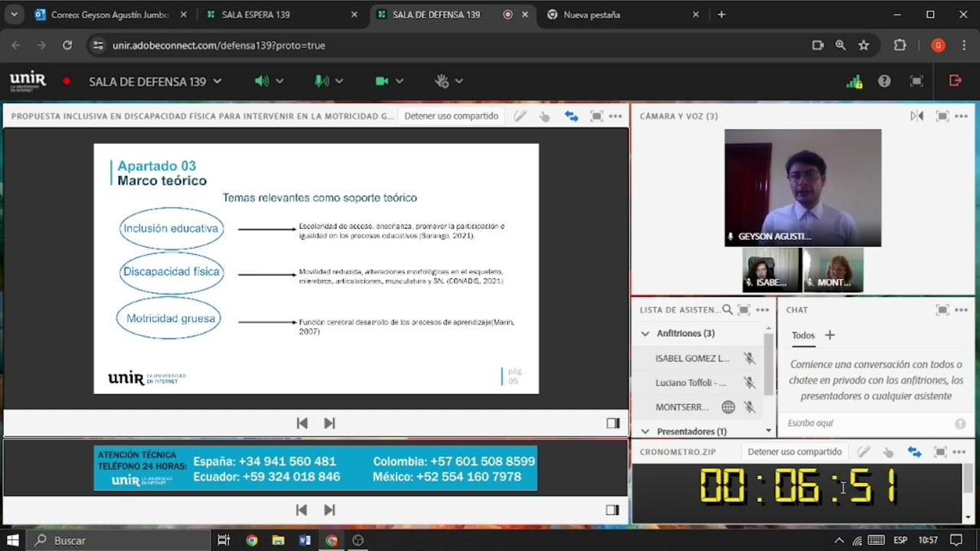
Task: Stop sharing the Cronometro pod
Action: (795, 452)
